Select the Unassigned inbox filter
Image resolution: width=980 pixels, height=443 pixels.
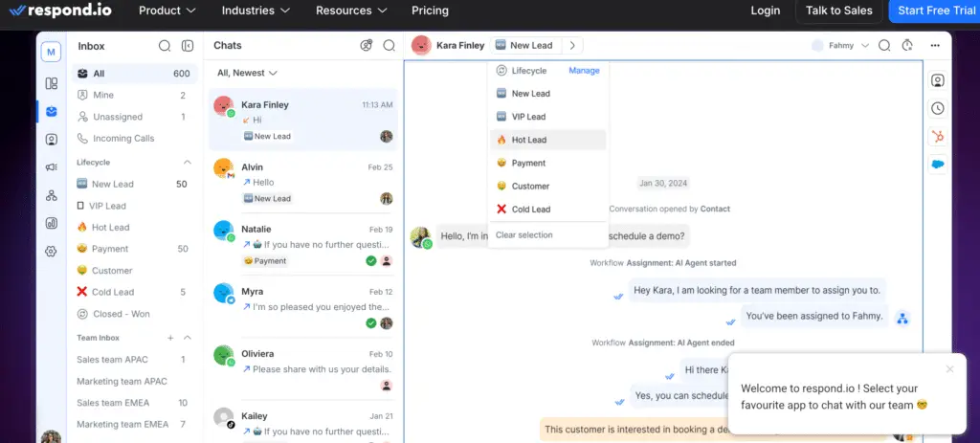tap(134, 117)
